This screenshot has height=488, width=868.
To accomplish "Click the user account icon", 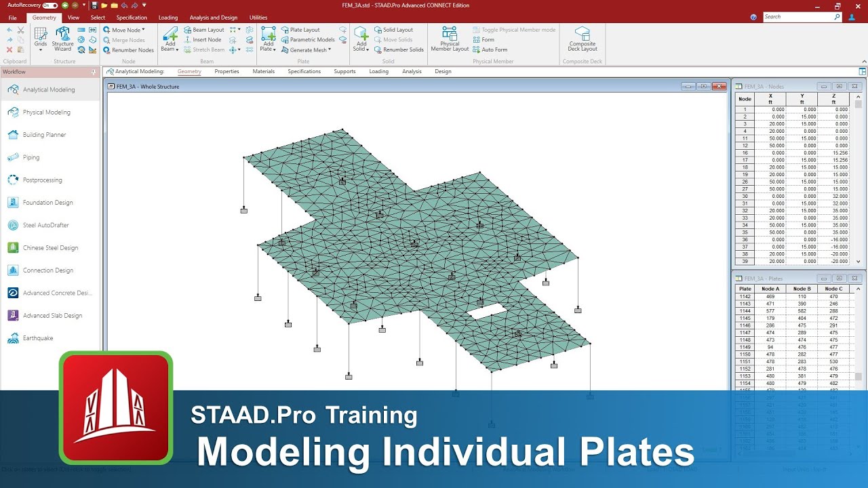I will [x=852, y=17].
